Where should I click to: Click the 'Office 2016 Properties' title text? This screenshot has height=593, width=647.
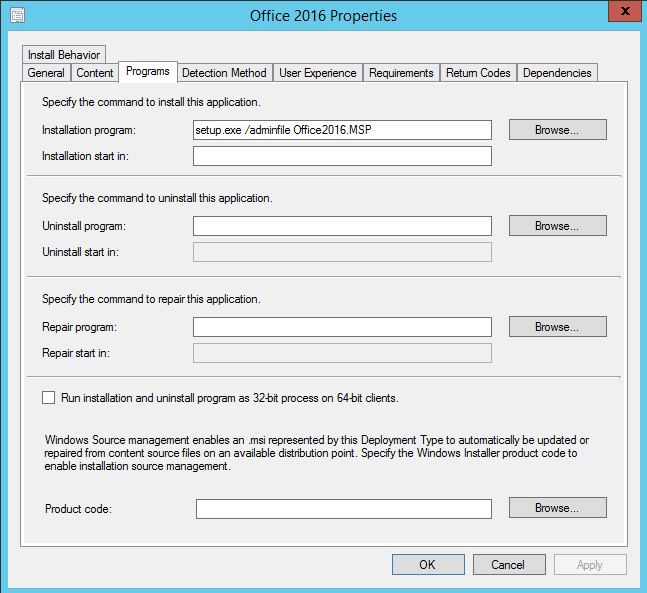[323, 16]
